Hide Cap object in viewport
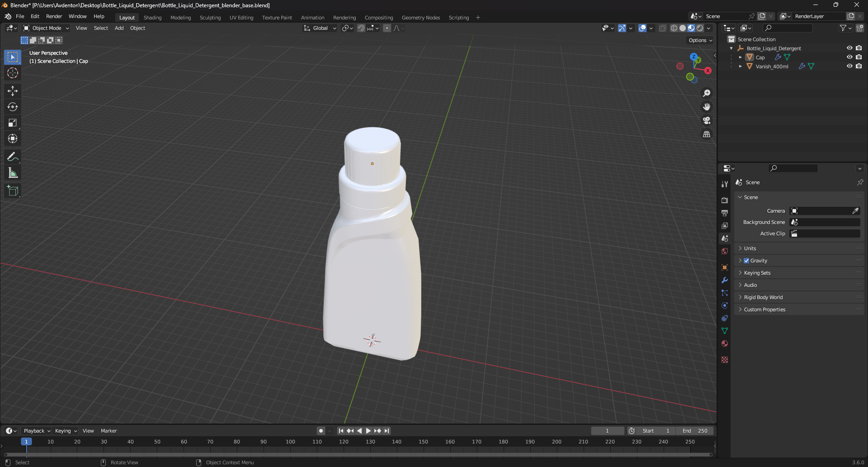Image resolution: width=868 pixels, height=467 pixels. [849, 57]
